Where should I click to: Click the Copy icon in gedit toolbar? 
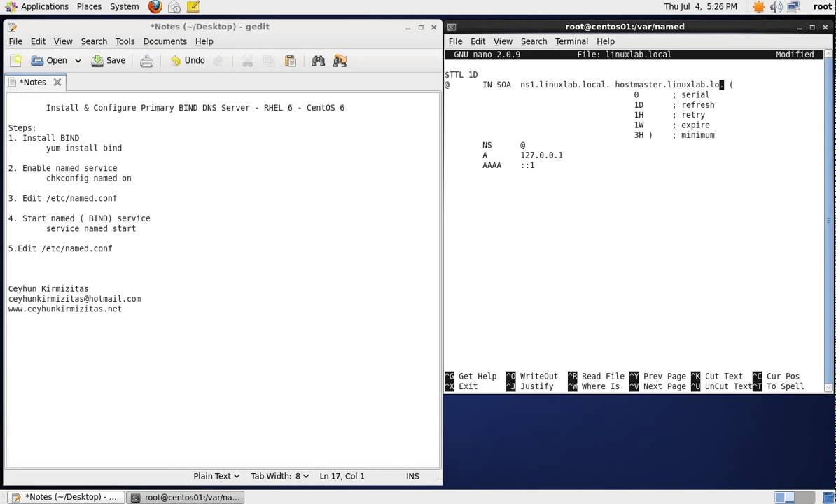coord(270,61)
